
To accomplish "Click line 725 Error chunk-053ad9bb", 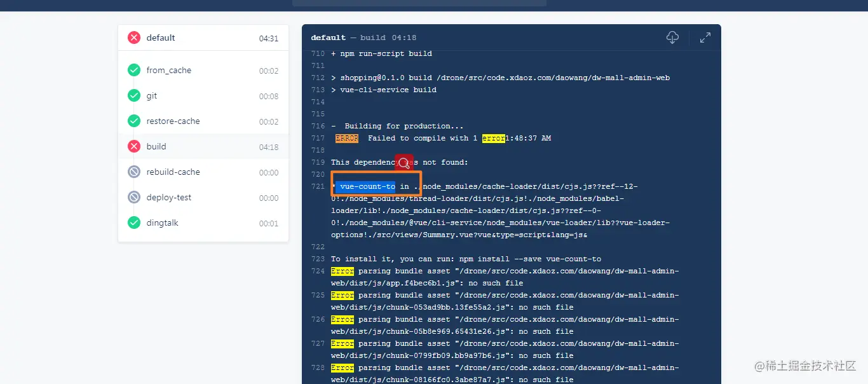I will click(505, 301).
